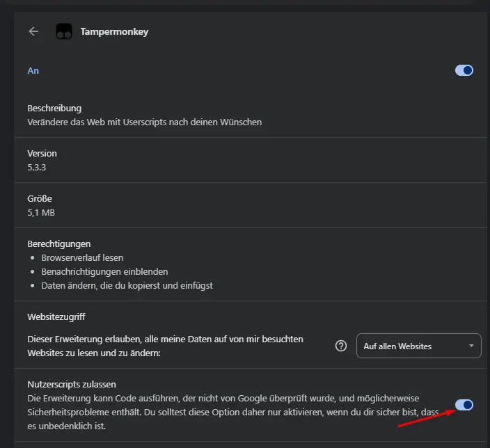Screen dimensions: 490x448
Task: Open the site access help question-mark icon
Action: (x=341, y=346)
